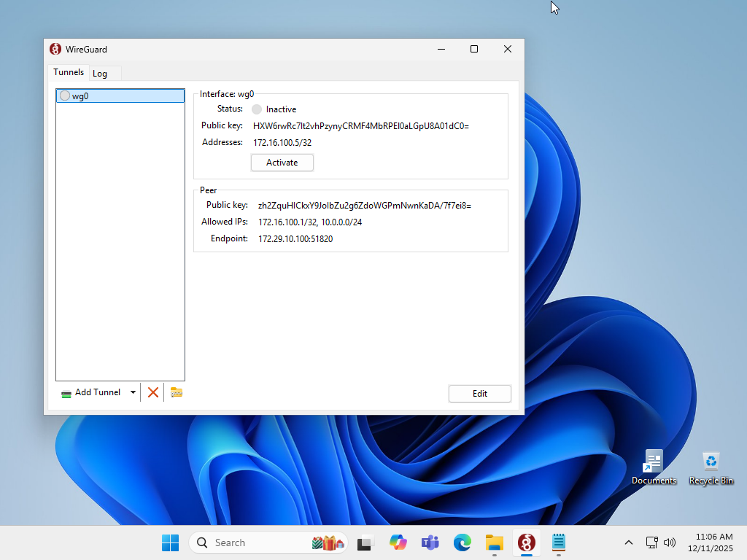Open Notepad from the taskbar

[x=559, y=542]
